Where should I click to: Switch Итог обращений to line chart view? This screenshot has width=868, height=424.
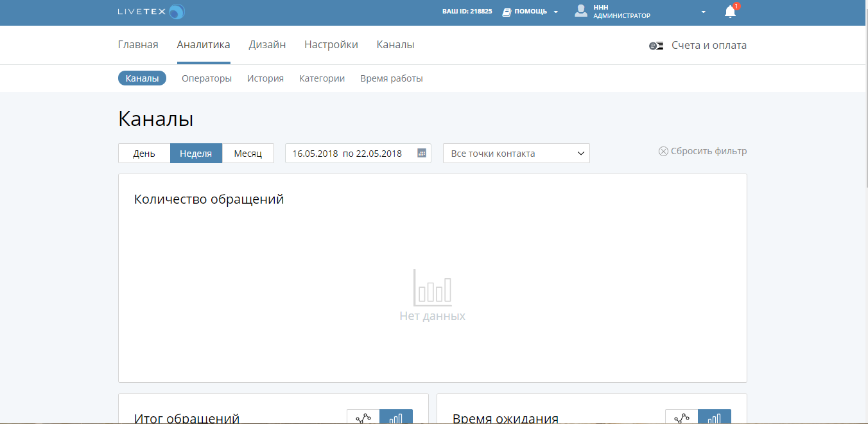(362, 417)
